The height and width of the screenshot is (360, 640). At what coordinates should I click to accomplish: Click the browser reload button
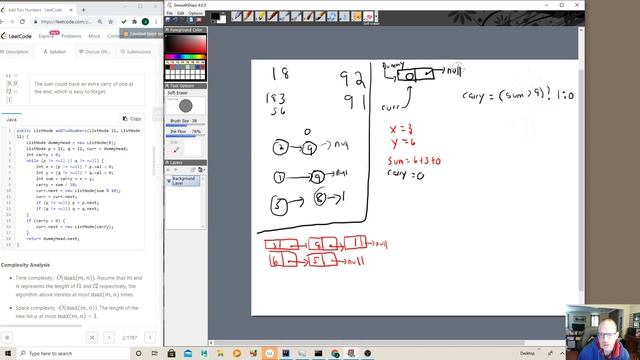pyautogui.click(x=22, y=22)
